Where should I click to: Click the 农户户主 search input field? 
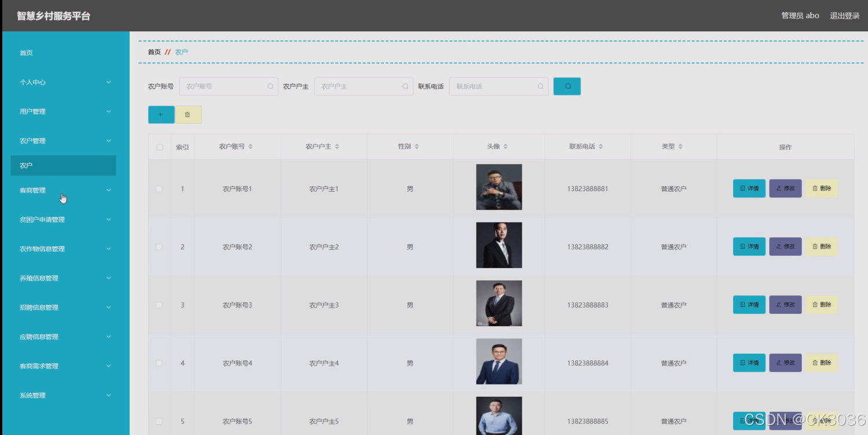click(x=364, y=86)
